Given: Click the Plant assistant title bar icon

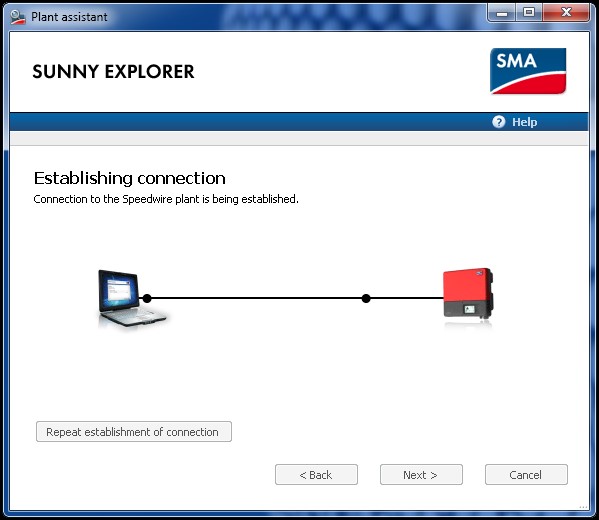Looking at the screenshot, I should click(x=18, y=17).
